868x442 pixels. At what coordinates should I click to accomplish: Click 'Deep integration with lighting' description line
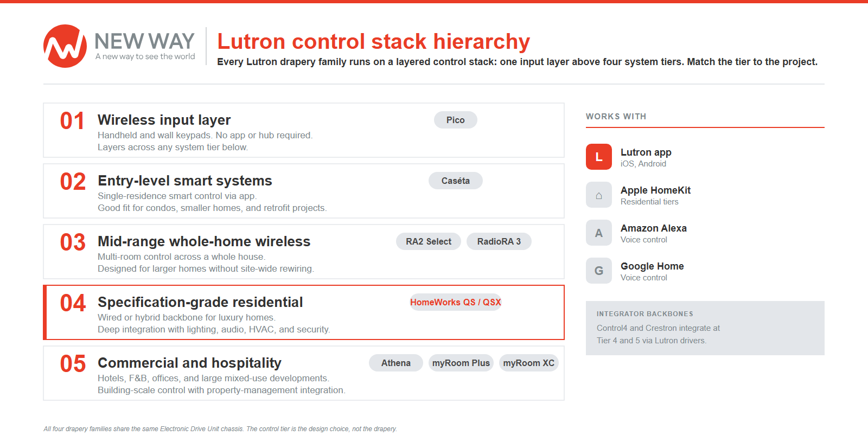coord(214,330)
